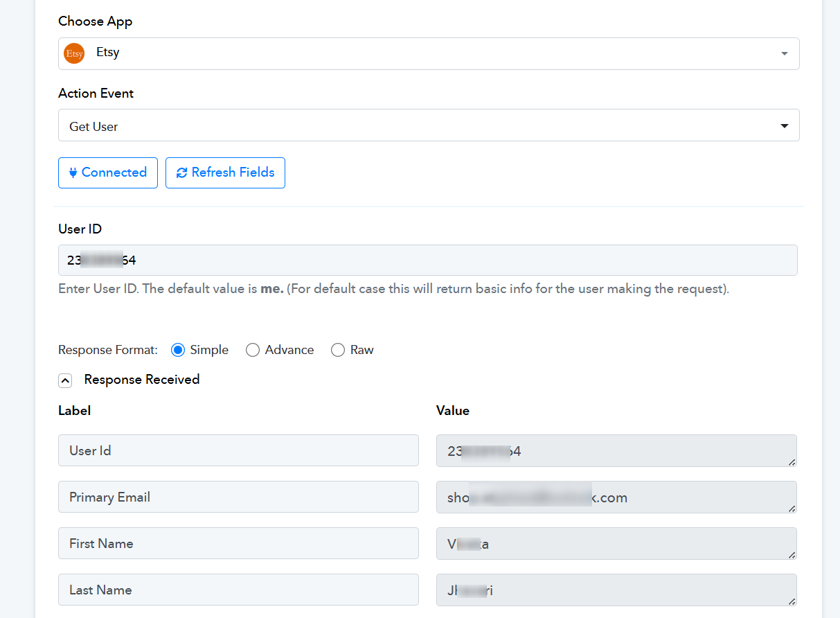840x618 pixels.
Task: Select the Simple response format
Action: click(178, 350)
